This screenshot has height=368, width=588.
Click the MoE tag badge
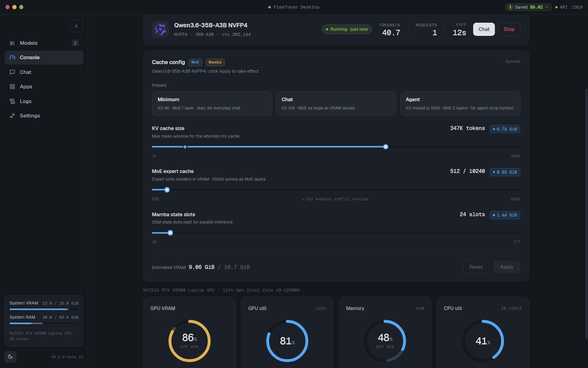click(195, 63)
